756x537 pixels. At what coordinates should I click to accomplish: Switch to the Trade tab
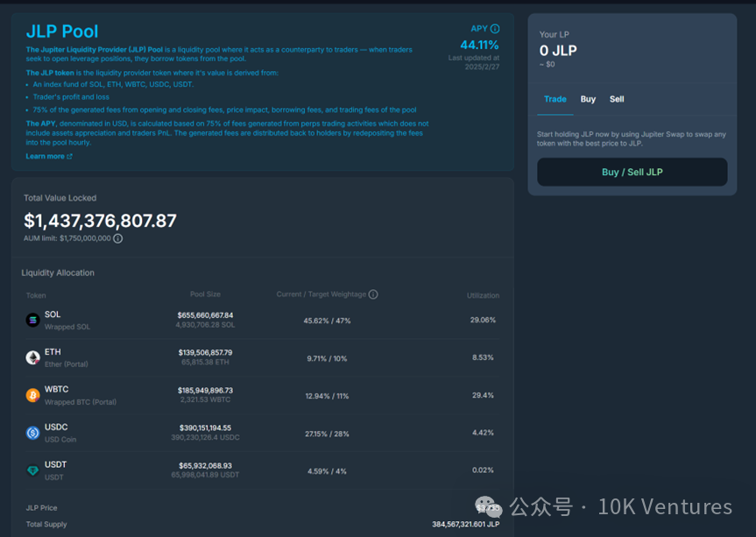555,99
